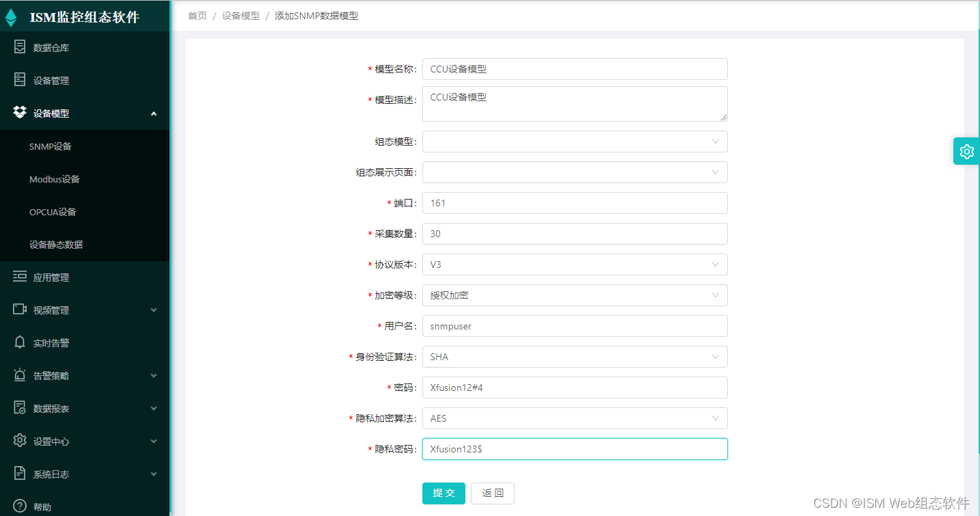Focus the 采集数量 field showing 30
980x516 pixels.
pos(575,234)
